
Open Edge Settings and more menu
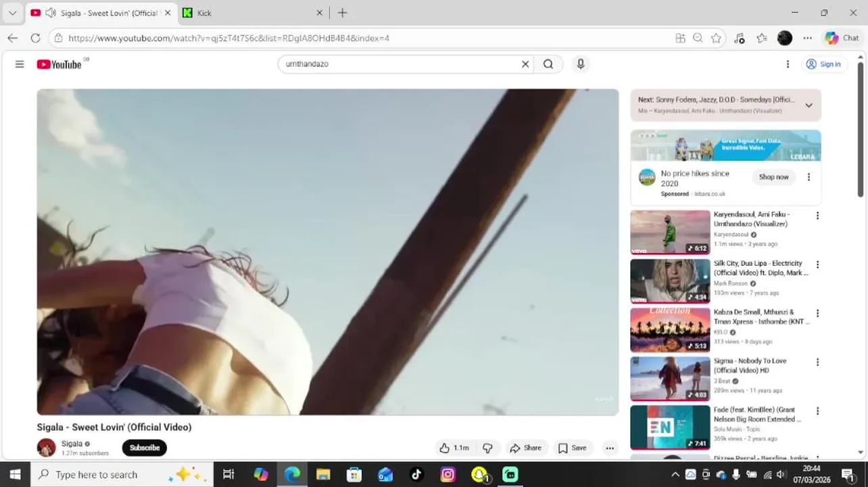[807, 38]
